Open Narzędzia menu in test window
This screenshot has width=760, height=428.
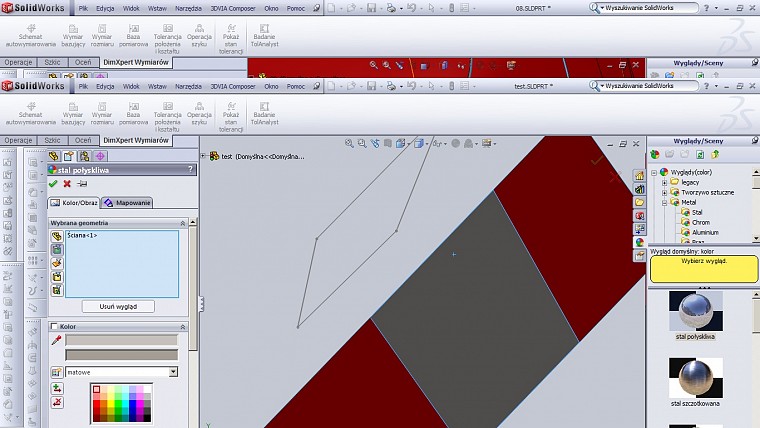click(x=188, y=86)
